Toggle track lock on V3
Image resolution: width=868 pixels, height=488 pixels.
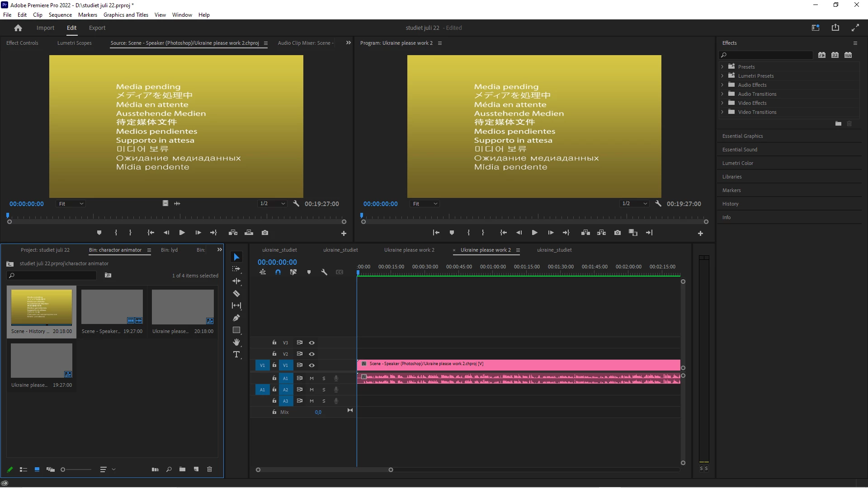pyautogui.click(x=274, y=343)
